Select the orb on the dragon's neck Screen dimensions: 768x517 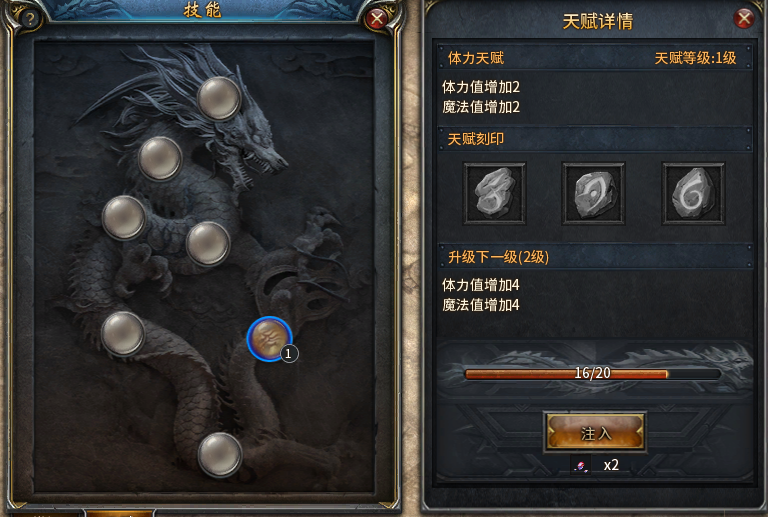click(160, 159)
